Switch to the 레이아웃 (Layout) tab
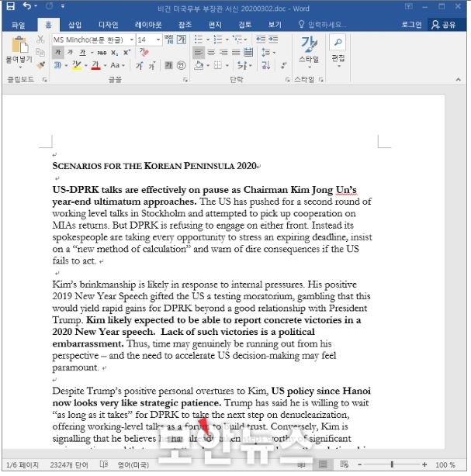471x476 pixels. (x=148, y=25)
